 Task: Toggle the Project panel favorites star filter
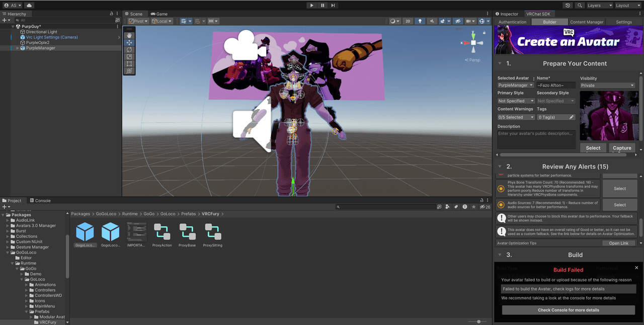473,207
